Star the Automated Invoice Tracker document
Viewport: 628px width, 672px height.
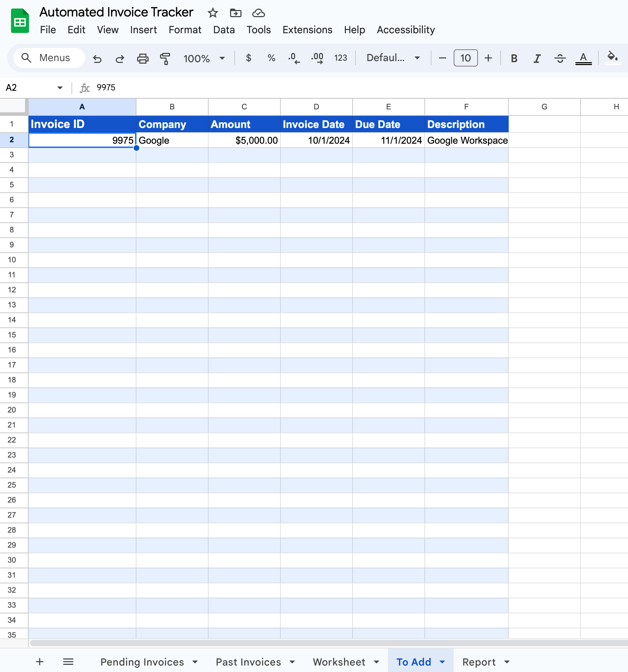click(213, 13)
